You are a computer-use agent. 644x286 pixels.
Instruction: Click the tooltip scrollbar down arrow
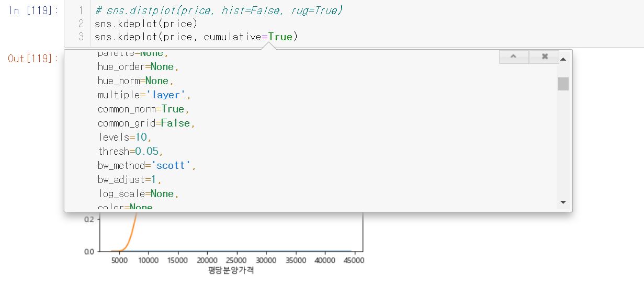(563, 202)
